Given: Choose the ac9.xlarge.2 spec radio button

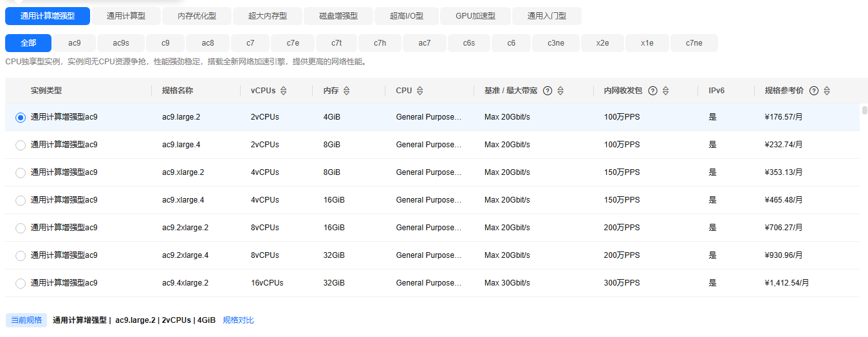Looking at the screenshot, I should 21,173.
